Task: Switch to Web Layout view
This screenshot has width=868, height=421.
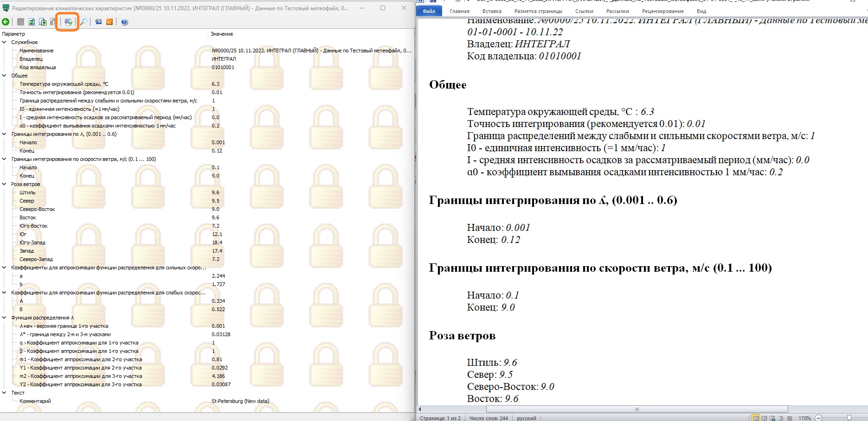Action: [x=773, y=418]
